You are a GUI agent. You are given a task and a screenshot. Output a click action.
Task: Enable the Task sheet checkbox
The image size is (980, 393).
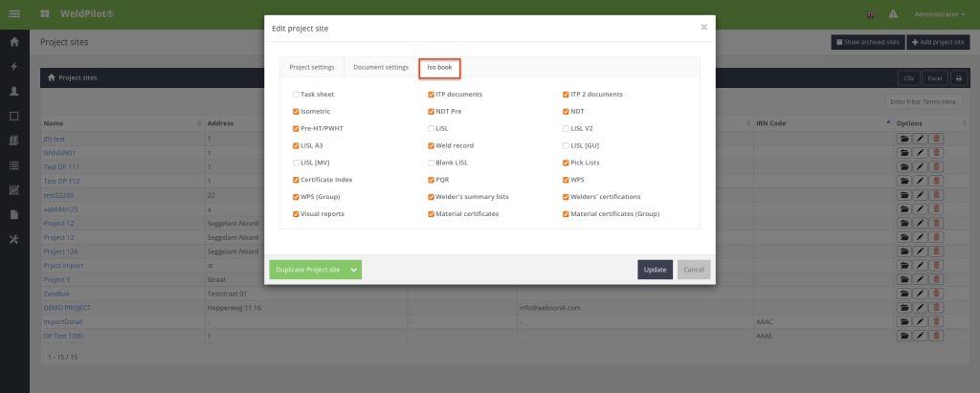tap(297, 95)
